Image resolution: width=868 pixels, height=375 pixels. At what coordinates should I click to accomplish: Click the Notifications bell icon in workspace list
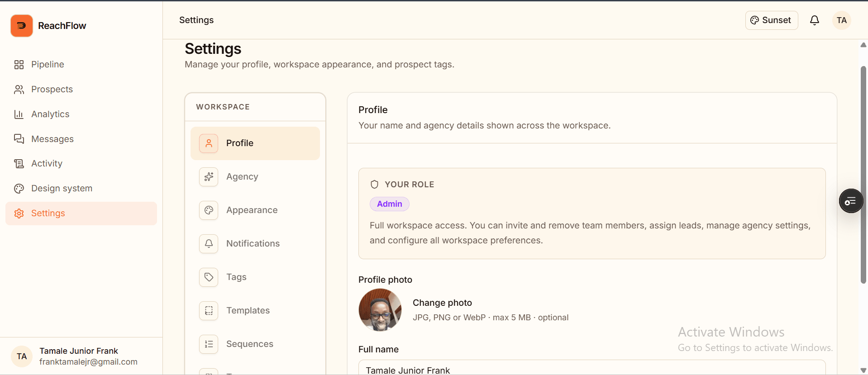click(209, 244)
